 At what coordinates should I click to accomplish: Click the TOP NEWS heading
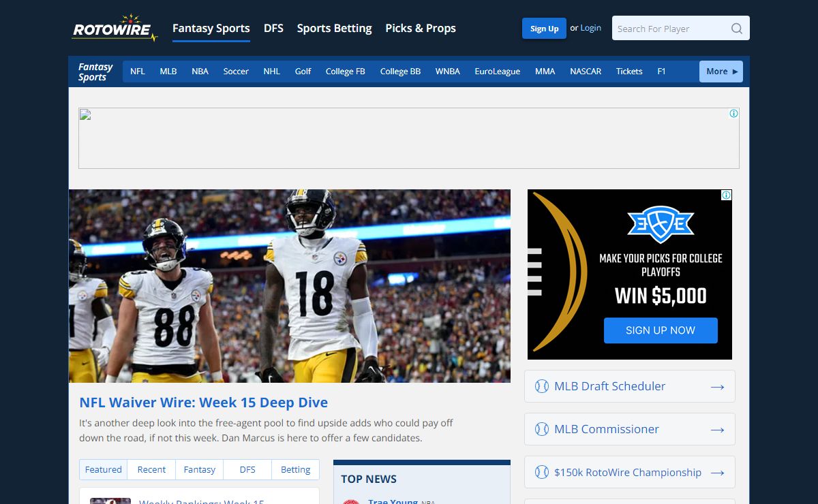[369, 479]
